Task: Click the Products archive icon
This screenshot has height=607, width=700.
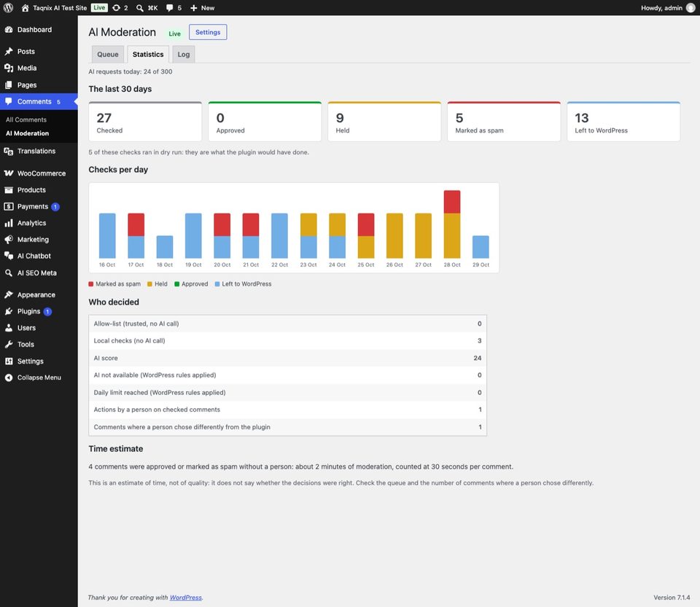Action: click(9, 190)
